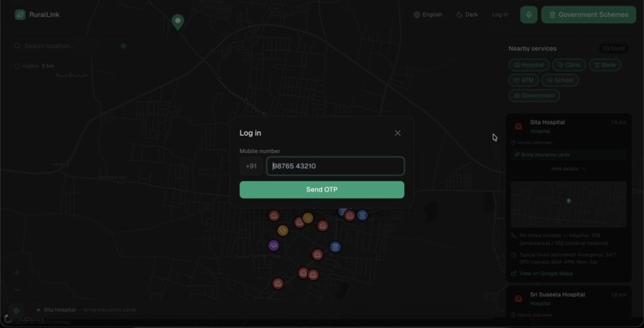Click the phone icon in Sita Hospital details
Screen dimensions: 644x328
[514, 235]
